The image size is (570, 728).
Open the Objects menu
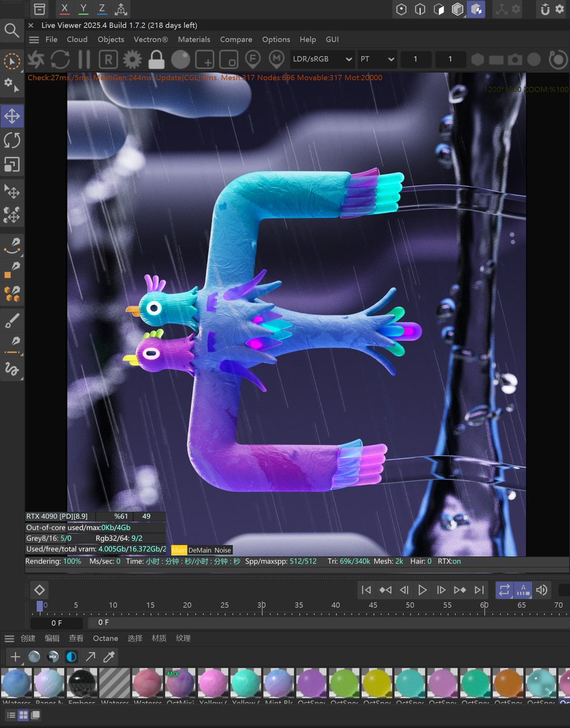tap(111, 39)
